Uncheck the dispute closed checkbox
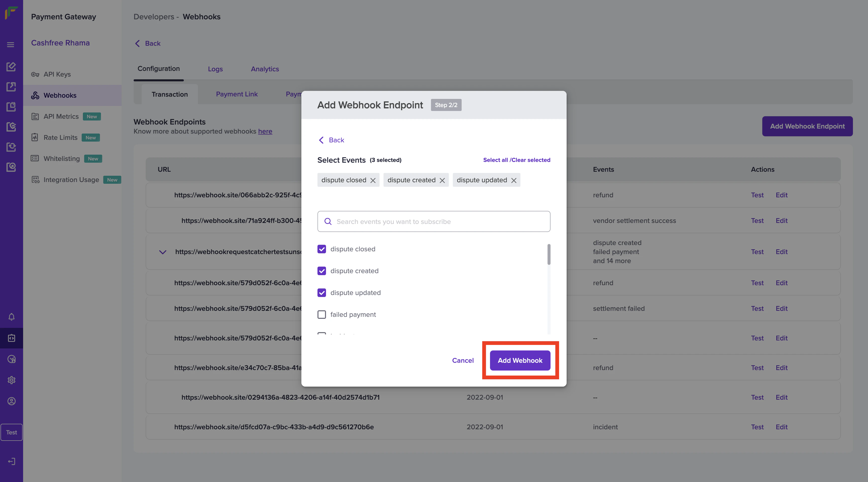Image resolution: width=868 pixels, height=482 pixels. [321, 249]
